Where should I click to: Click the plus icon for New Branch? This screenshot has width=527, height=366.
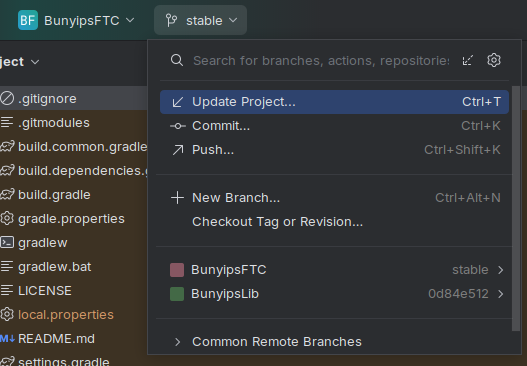pyautogui.click(x=177, y=198)
